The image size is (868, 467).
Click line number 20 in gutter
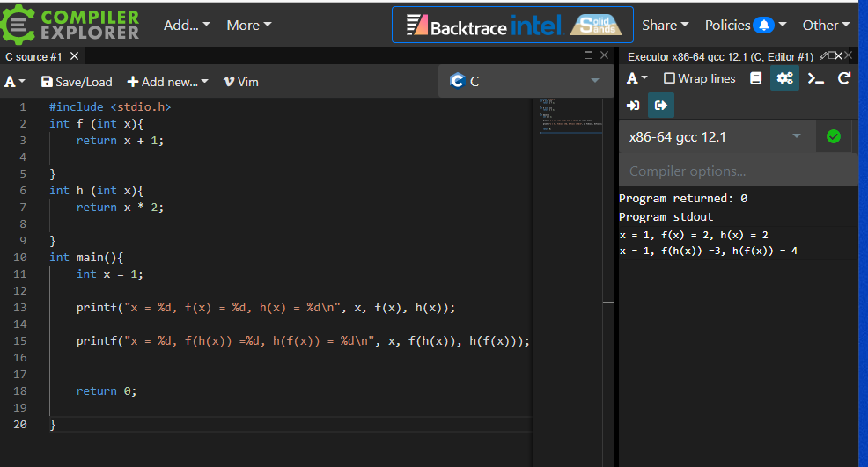[x=20, y=425]
